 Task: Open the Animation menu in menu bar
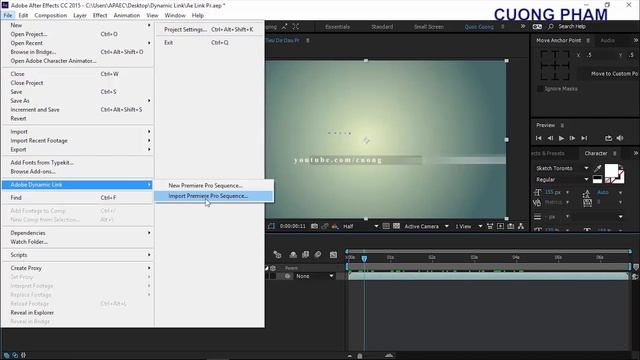pyautogui.click(x=127, y=15)
